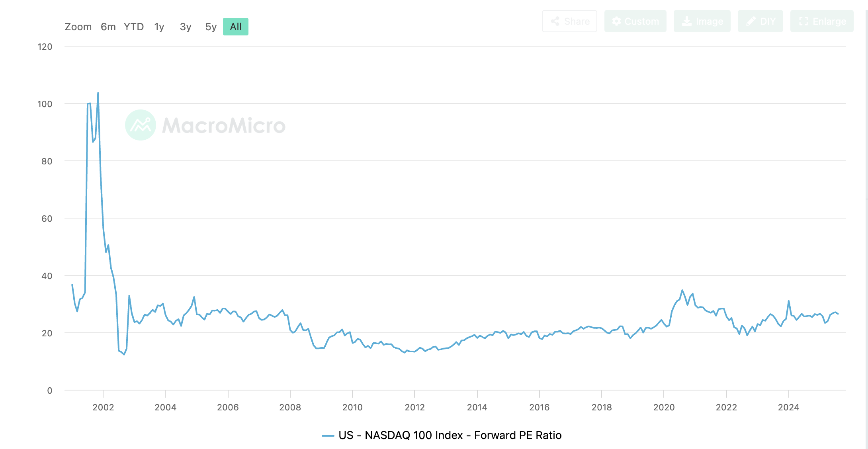This screenshot has width=868, height=449.
Task: Open the Custom settings button
Action: (x=641, y=21)
